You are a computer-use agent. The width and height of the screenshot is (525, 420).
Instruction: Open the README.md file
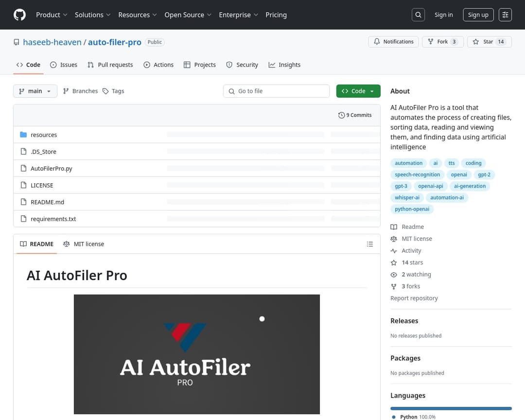[47, 202]
